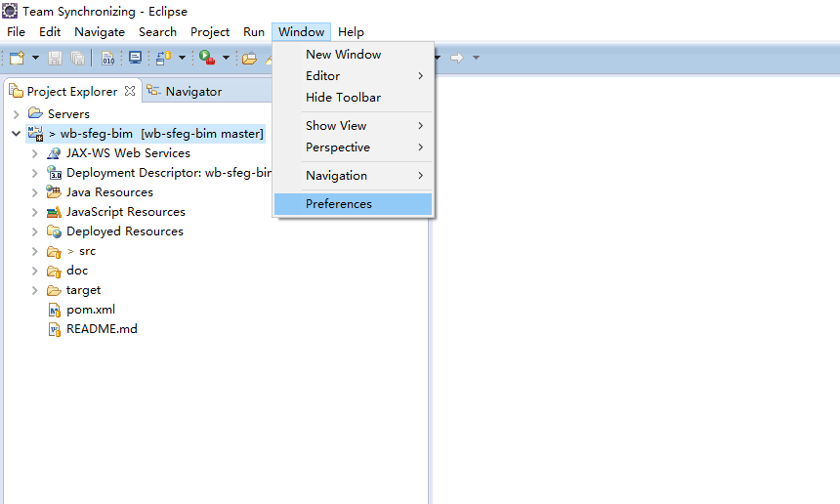Viewport: 840px width, 504px height.
Task: Click the JAX-WS Web Services icon
Action: (54, 153)
